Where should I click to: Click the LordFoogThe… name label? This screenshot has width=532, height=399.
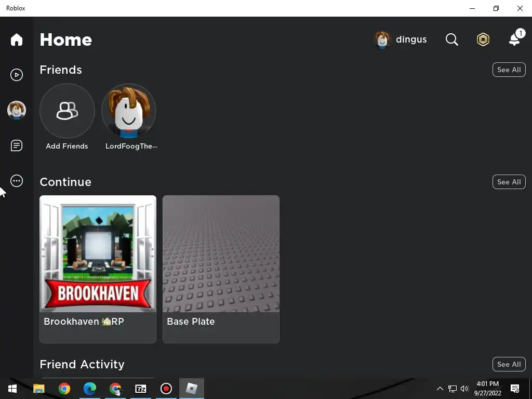131,146
